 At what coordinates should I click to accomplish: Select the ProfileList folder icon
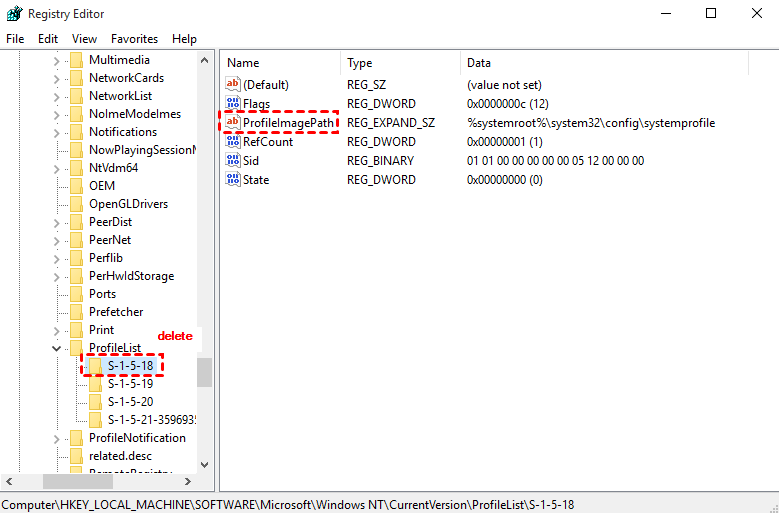(x=77, y=348)
